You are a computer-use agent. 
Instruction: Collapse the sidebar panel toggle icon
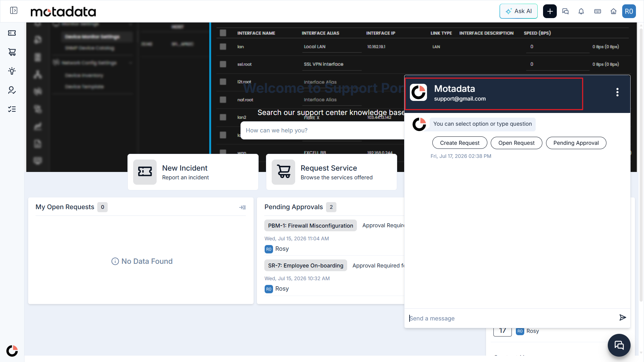click(14, 11)
